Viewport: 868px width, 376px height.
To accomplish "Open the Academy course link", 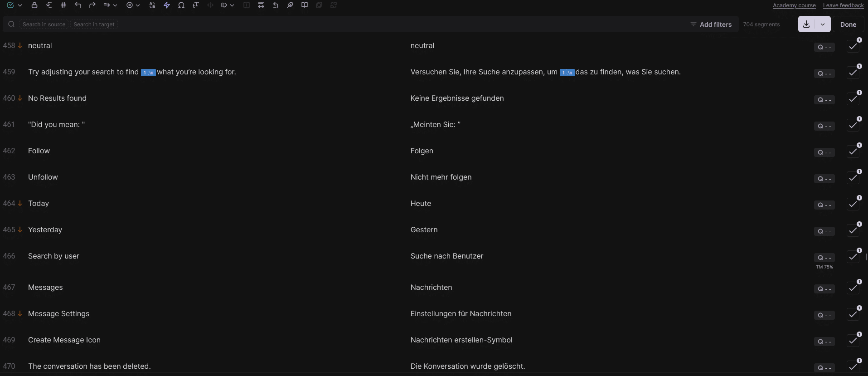I will (x=794, y=5).
